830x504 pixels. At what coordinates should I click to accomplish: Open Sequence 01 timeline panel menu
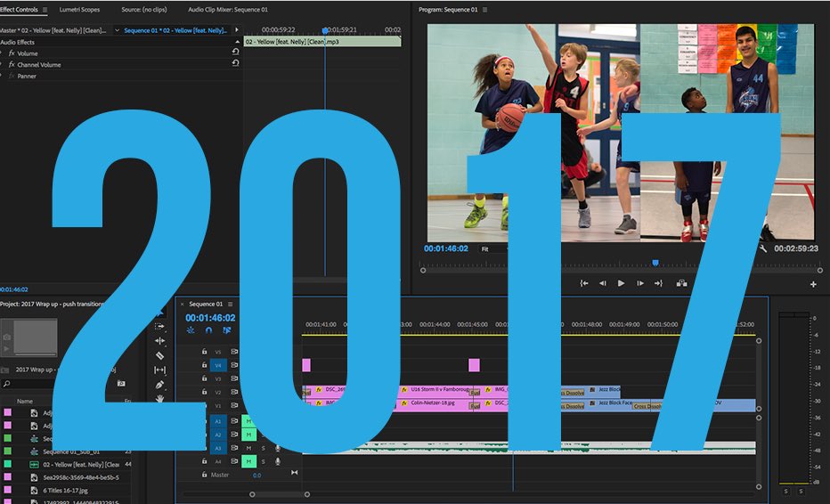pyautogui.click(x=231, y=304)
